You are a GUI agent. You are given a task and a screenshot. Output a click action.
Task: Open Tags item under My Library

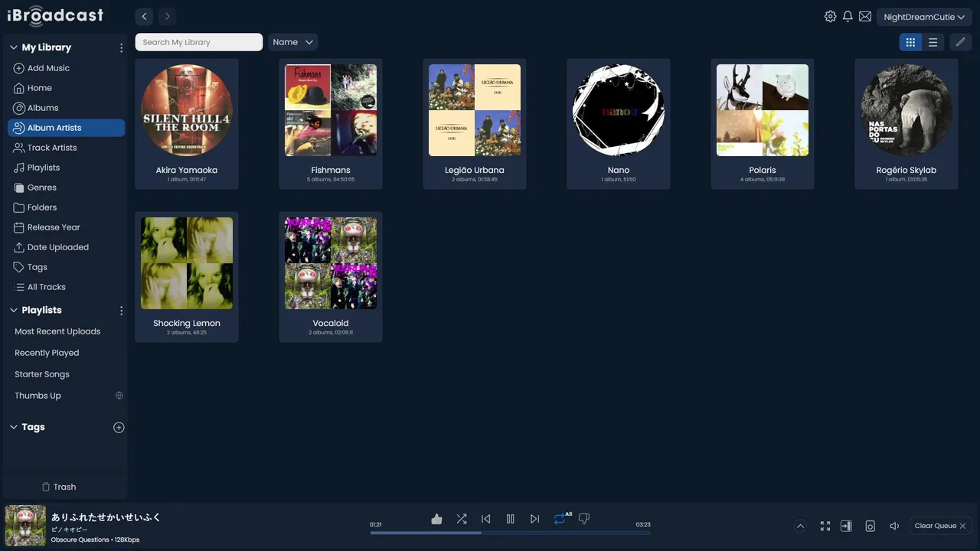point(67,267)
